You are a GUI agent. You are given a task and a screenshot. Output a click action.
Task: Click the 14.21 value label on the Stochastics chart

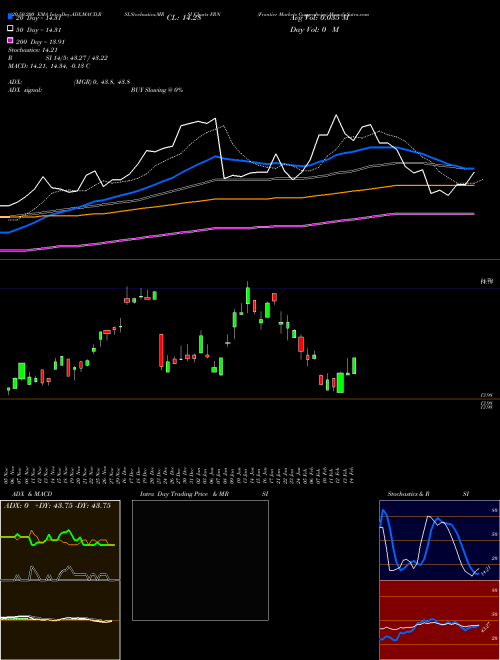(x=486, y=571)
